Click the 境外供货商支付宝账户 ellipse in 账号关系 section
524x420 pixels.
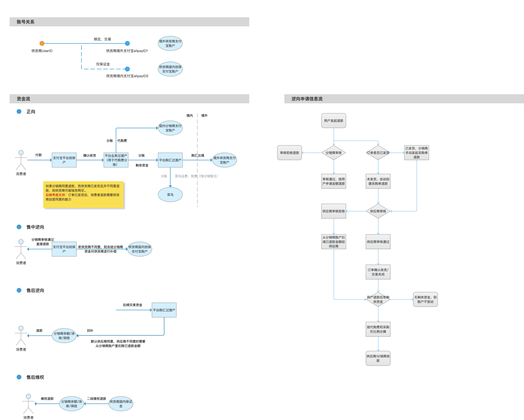point(170,43)
